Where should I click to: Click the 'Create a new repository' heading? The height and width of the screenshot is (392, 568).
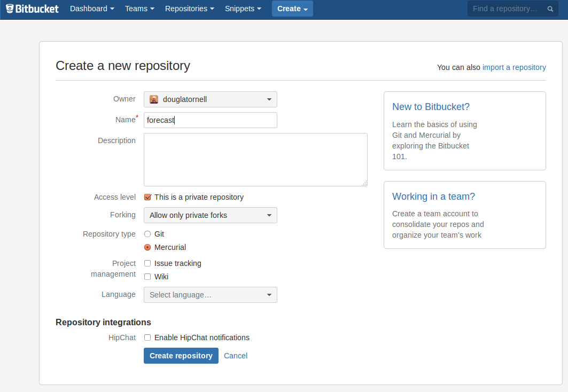pyautogui.click(x=123, y=66)
